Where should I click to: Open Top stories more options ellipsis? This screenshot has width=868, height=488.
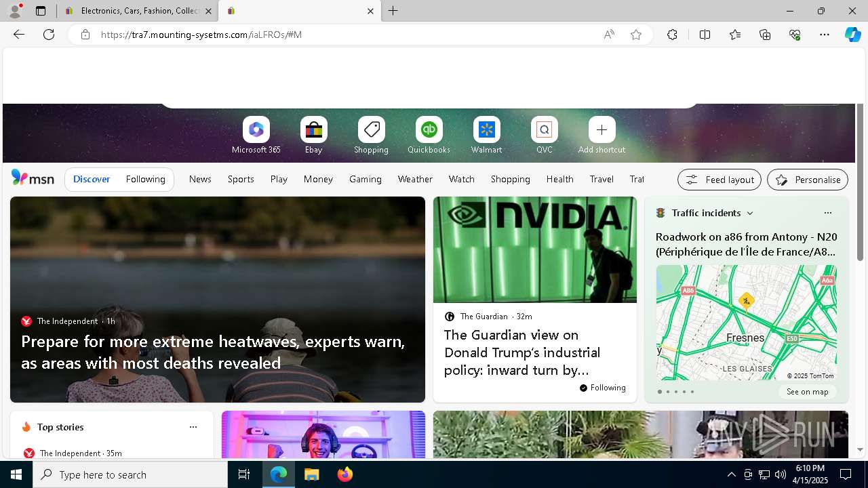[193, 427]
